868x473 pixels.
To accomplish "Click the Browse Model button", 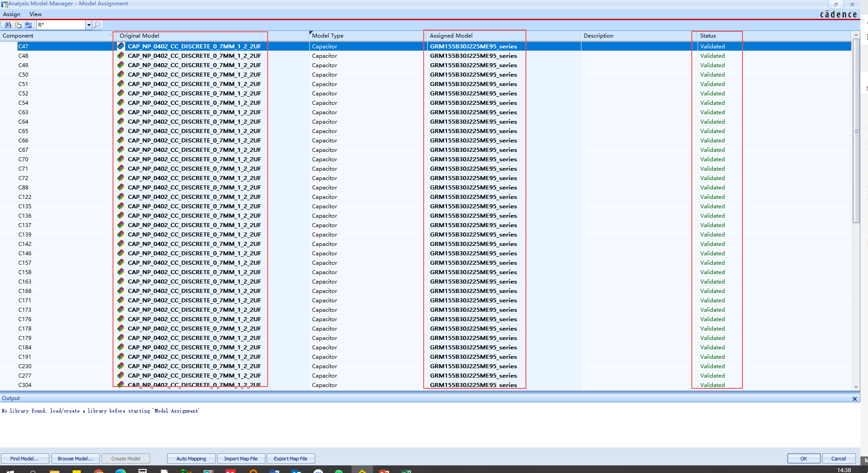I will click(x=75, y=458).
